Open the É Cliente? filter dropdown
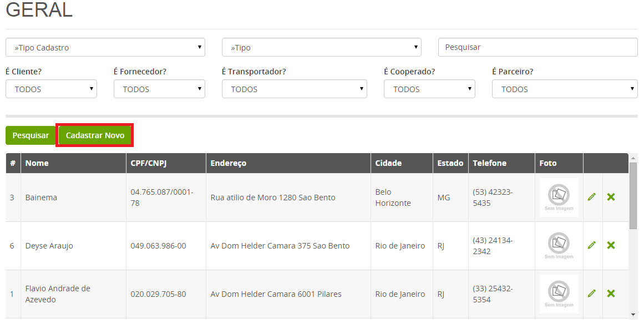The height and width of the screenshot is (329, 644). pos(52,89)
